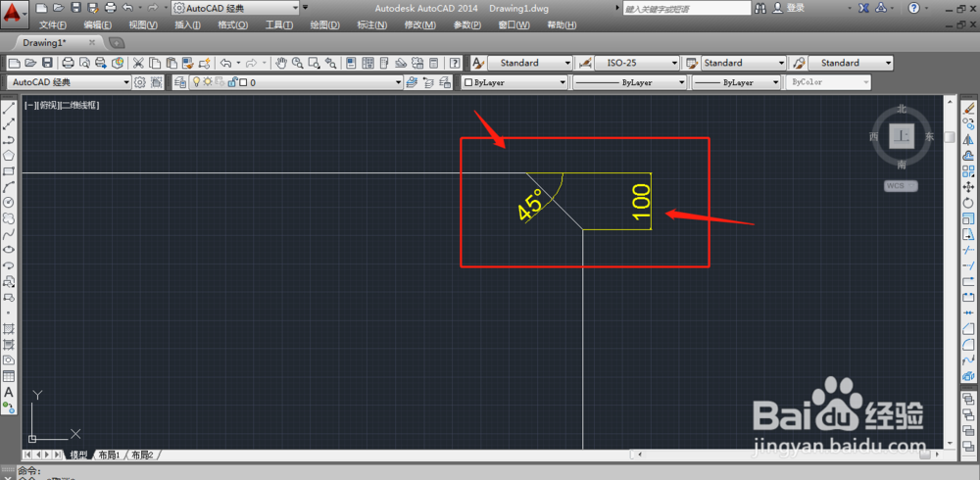Click the Layer Previous icon
Image resolution: width=980 pixels, height=480 pixels.
click(x=428, y=82)
